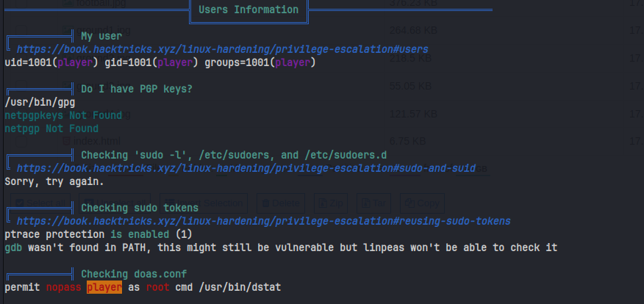Click the 'My user' section heading
The width and height of the screenshot is (644, 304).
(101, 36)
